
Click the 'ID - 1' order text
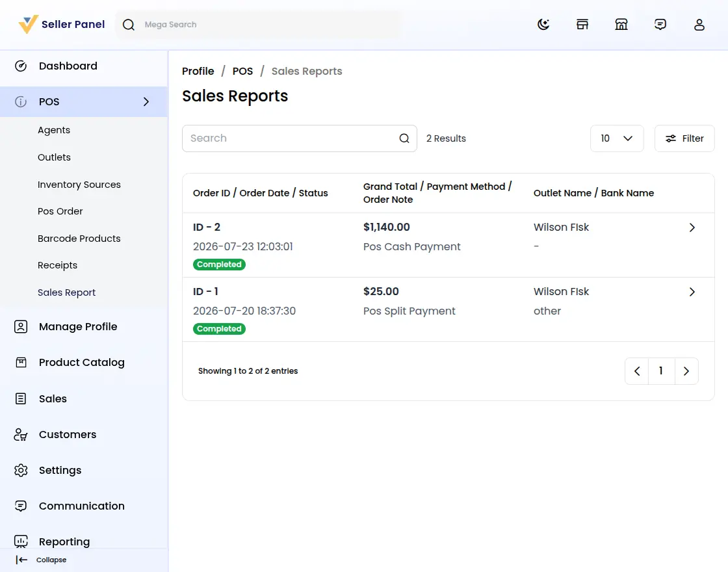205,292
